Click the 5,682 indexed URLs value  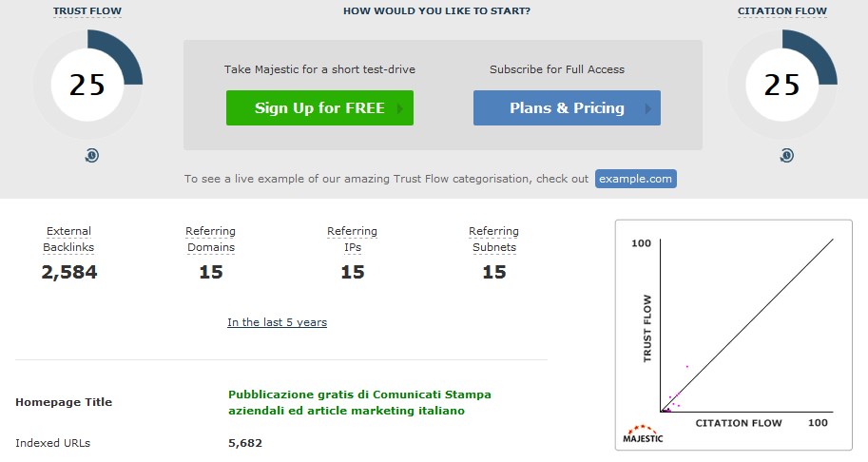245,443
